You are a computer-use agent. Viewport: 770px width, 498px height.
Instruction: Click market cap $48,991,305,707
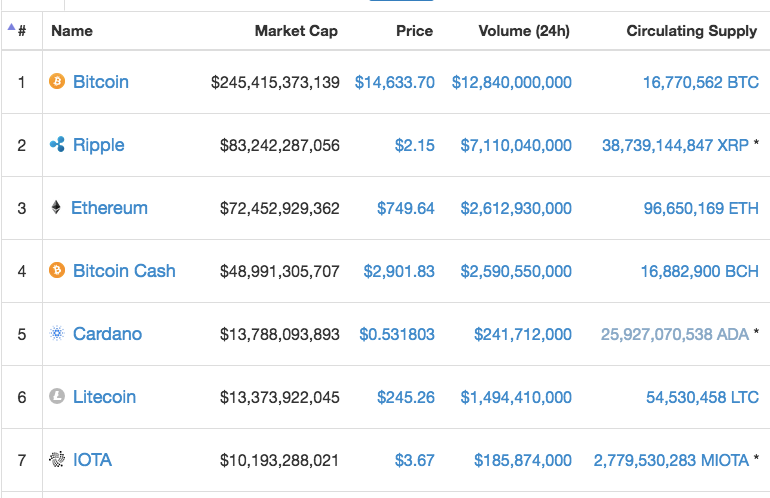tap(279, 271)
